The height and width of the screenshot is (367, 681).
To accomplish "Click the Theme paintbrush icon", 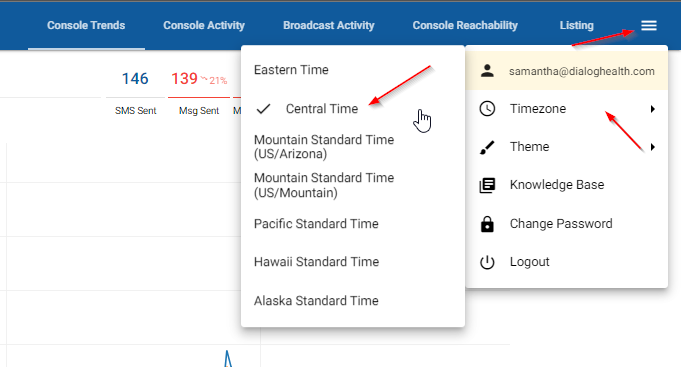I will click(487, 147).
